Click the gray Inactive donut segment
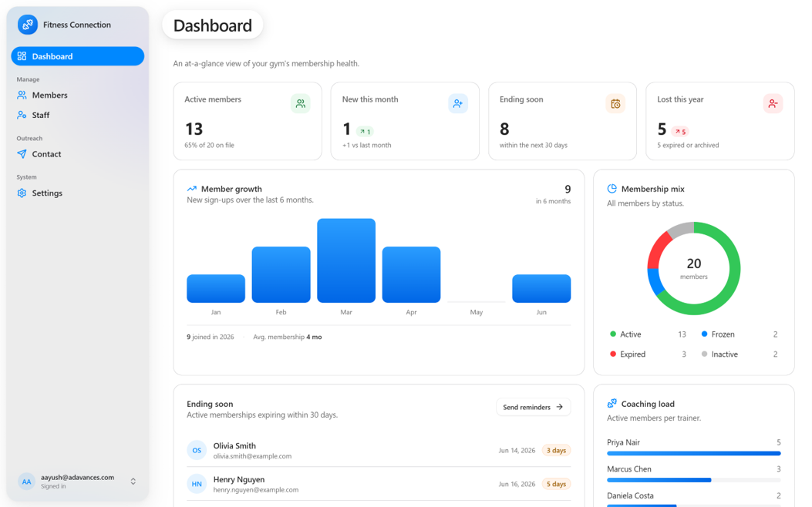The width and height of the screenshot is (812, 507). coord(681,229)
